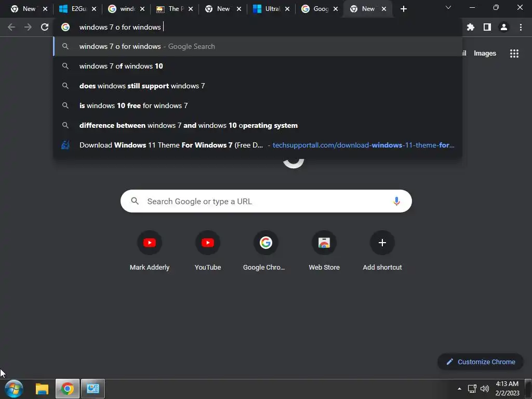Click the 'Search Google or type a URL' box

[266, 201]
